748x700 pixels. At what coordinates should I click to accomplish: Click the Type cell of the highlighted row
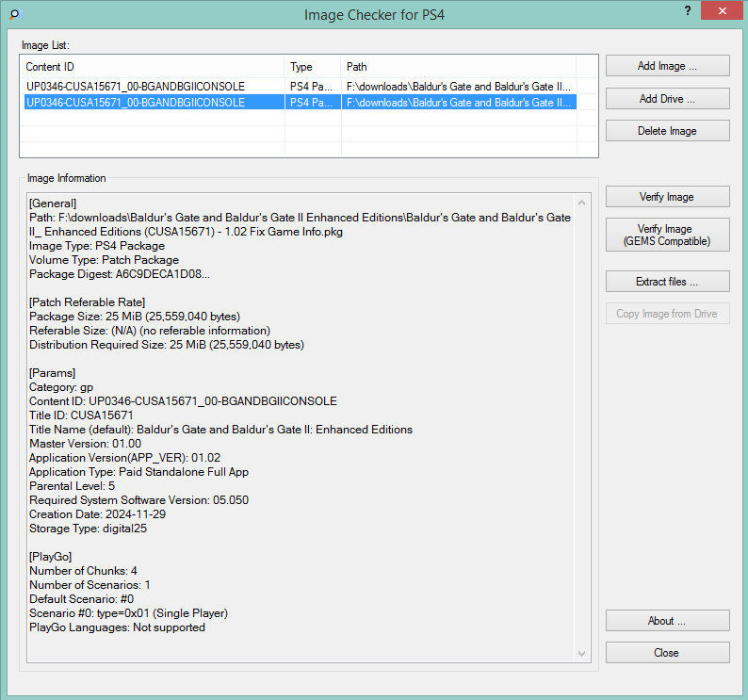[x=313, y=103]
